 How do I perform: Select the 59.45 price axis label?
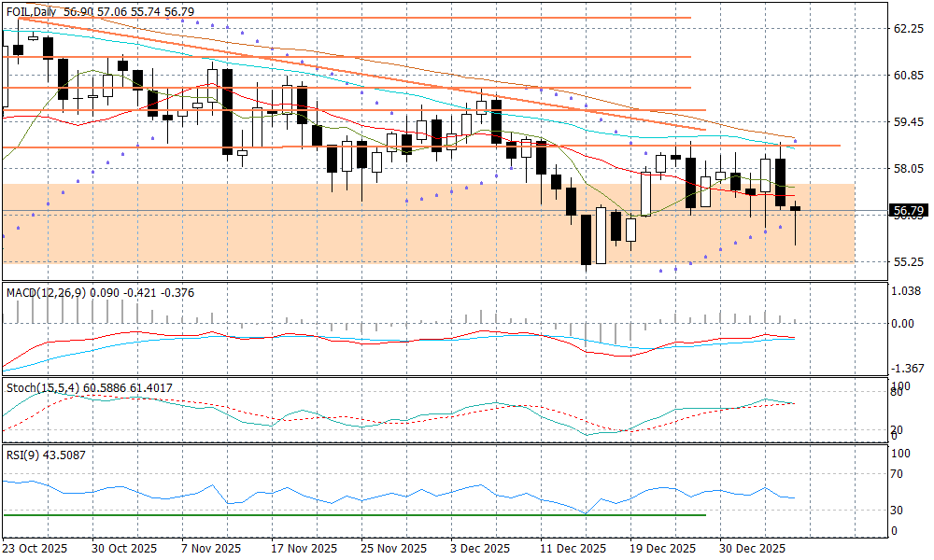coord(908,121)
